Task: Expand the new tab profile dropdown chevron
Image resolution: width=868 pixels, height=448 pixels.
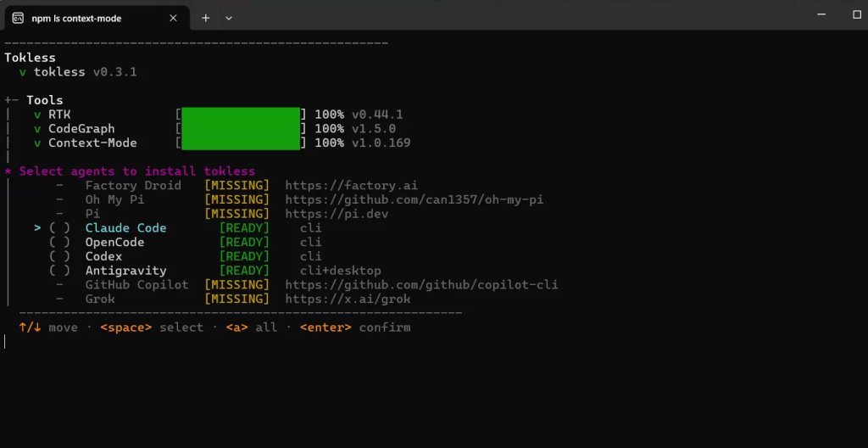Action: 229,19
